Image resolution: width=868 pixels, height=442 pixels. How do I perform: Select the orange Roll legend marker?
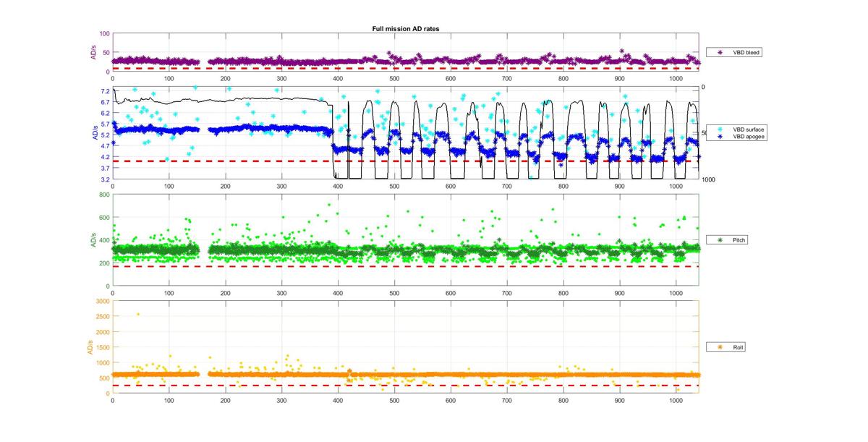720,347
